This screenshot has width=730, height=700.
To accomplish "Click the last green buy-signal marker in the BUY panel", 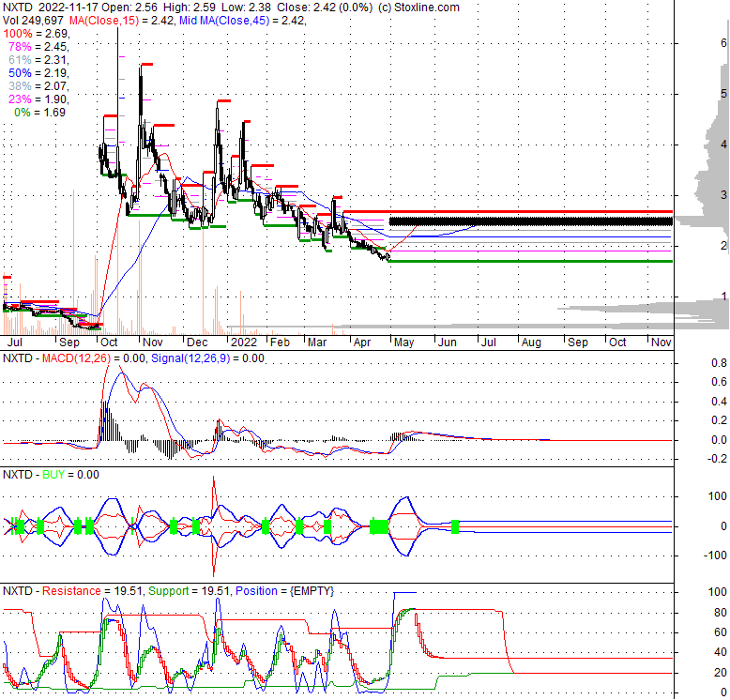I will 455,526.
